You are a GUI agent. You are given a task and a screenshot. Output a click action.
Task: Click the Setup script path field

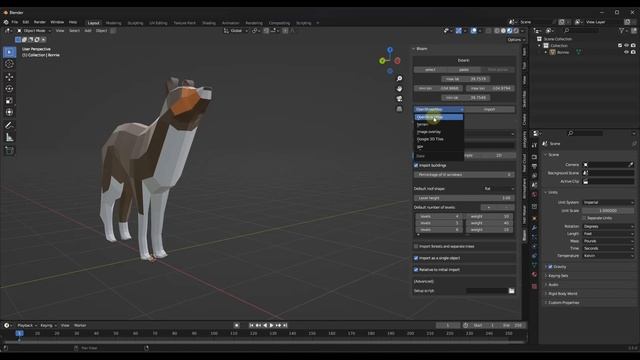coord(487,291)
